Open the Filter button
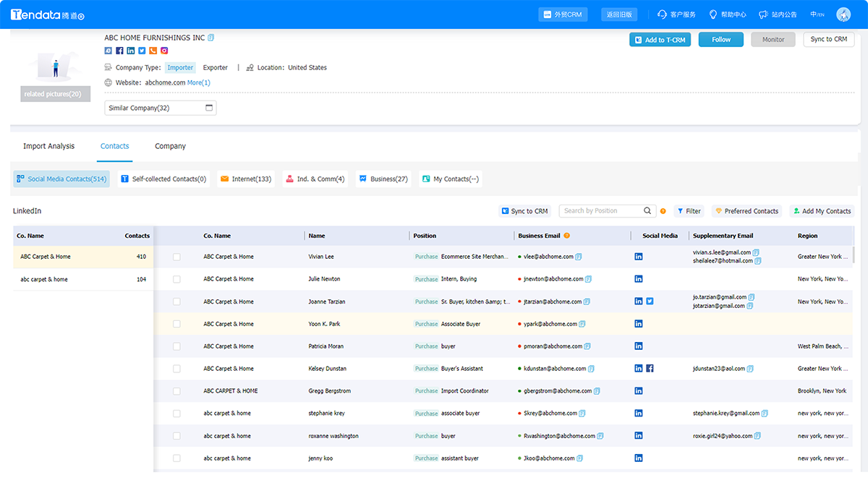The image size is (868, 488). tap(689, 211)
